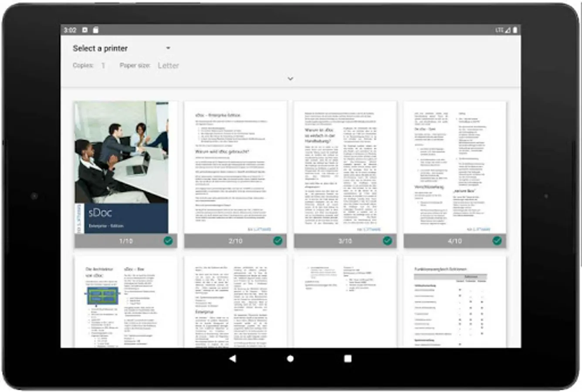Screen dimensions: 582x392
Task: Click the Copies label
Action: click(x=83, y=65)
